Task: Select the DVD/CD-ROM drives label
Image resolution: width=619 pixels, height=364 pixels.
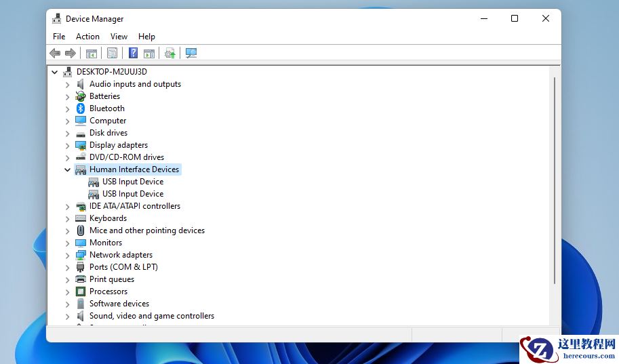Action: 127,157
